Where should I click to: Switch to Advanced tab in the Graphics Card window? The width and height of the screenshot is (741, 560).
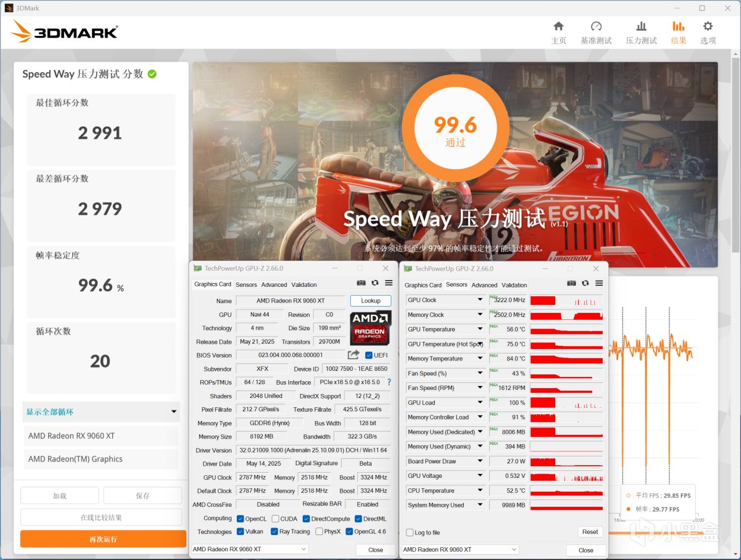pyautogui.click(x=274, y=285)
